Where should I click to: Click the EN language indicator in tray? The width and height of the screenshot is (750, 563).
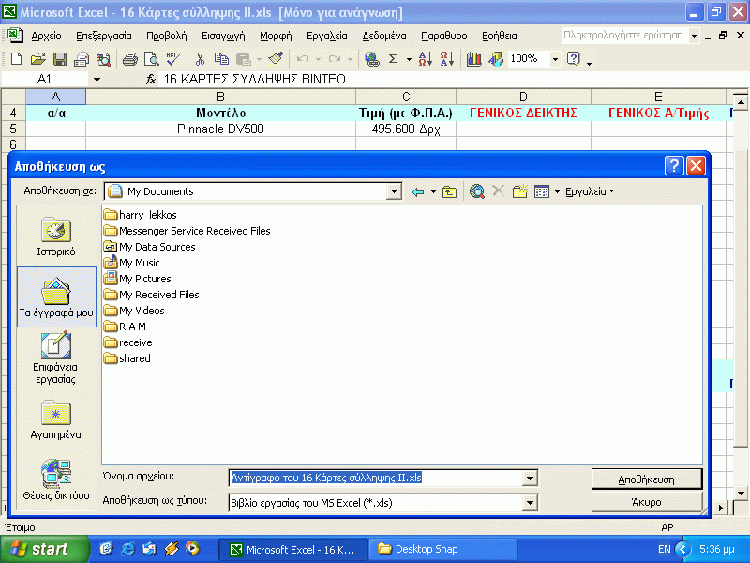pyautogui.click(x=664, y=549)
